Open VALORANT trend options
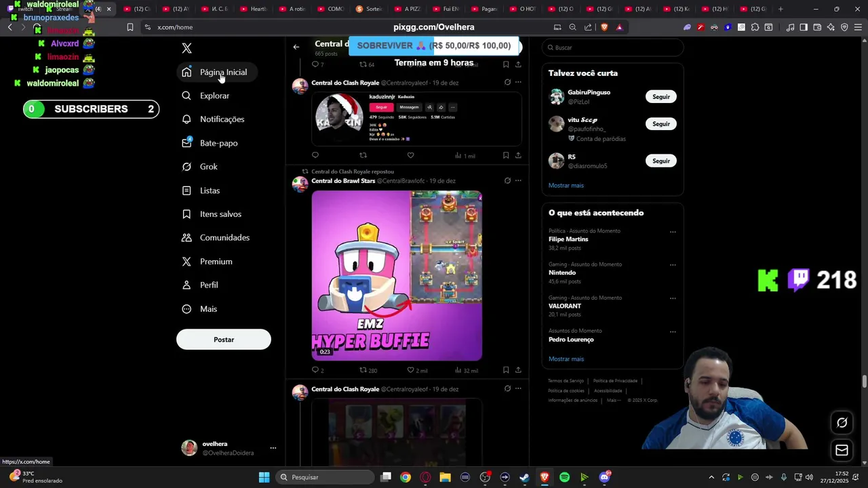Image resolution: width=868 pixels, height=488 pixels. [x=673, y=298]
